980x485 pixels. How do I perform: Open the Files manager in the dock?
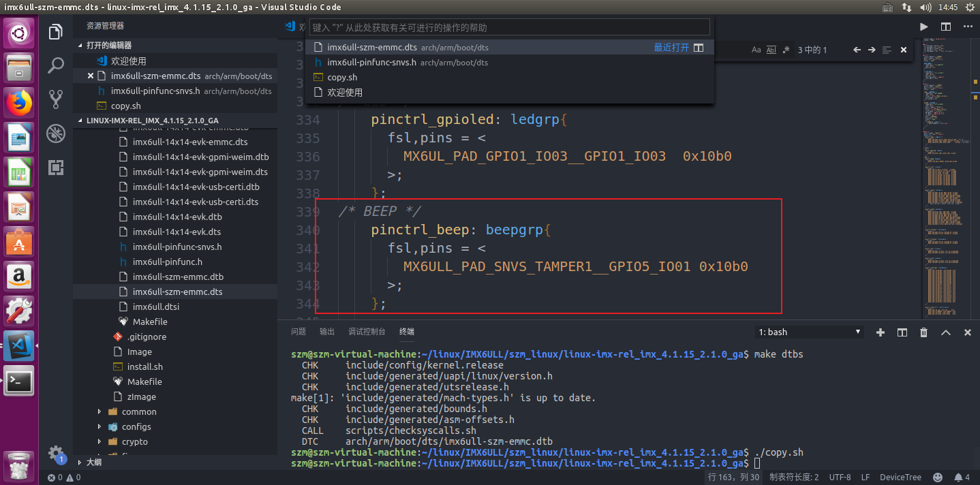tap(19, 67)
